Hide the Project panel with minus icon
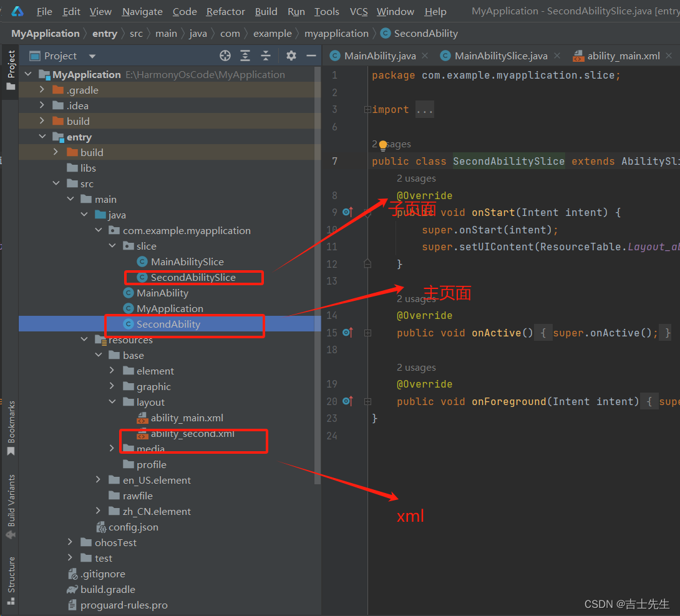Screen dimensions: 680x616 point(311,56)
